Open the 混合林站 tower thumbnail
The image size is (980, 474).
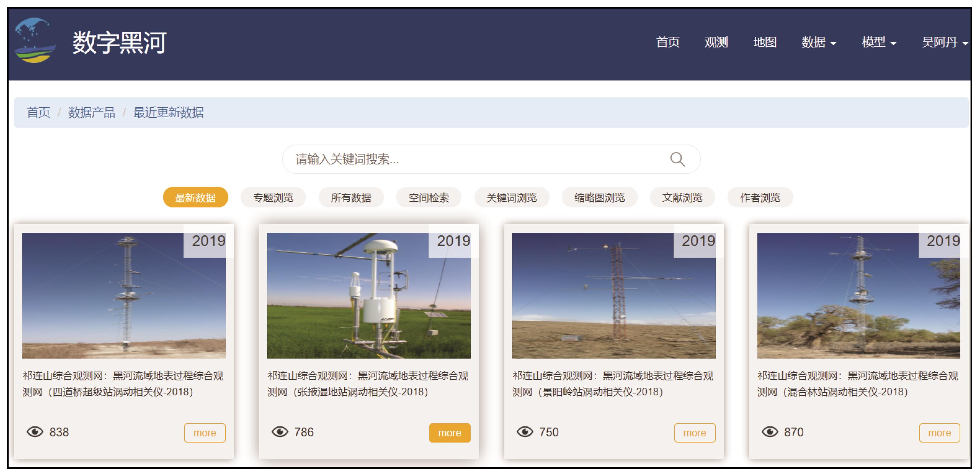tap(859, 296)
